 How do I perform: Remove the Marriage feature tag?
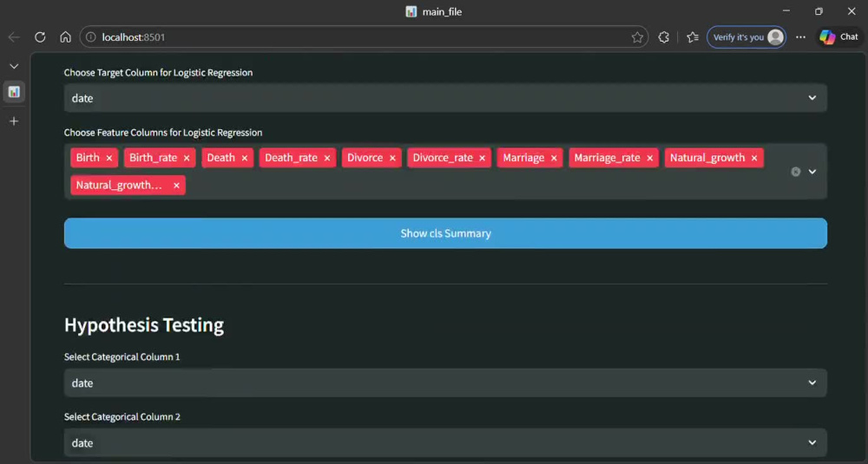click(554, 158)
